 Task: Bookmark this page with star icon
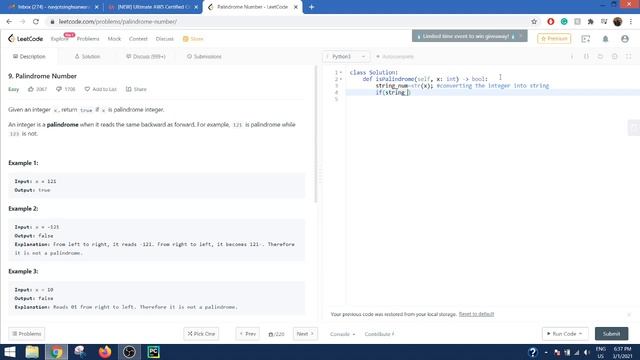(x=534, y=22)
